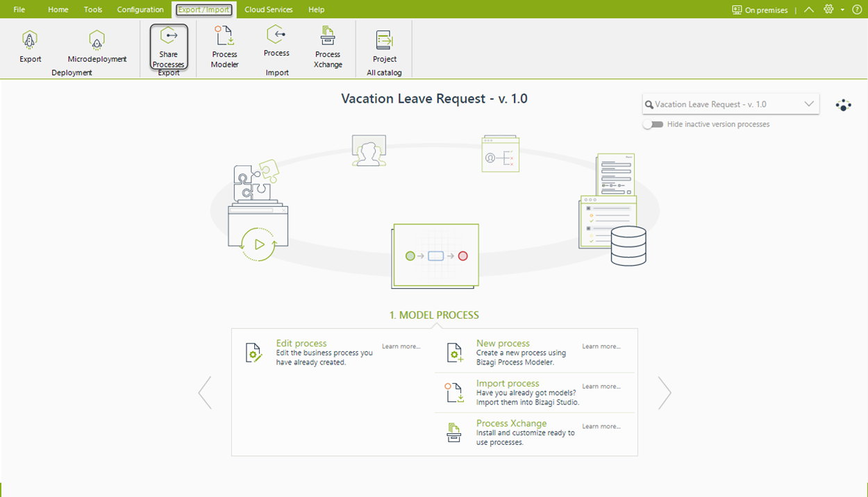The image size is (868, 497).
Task: Select the model process diagram step
Action: [x=435, y=255]
